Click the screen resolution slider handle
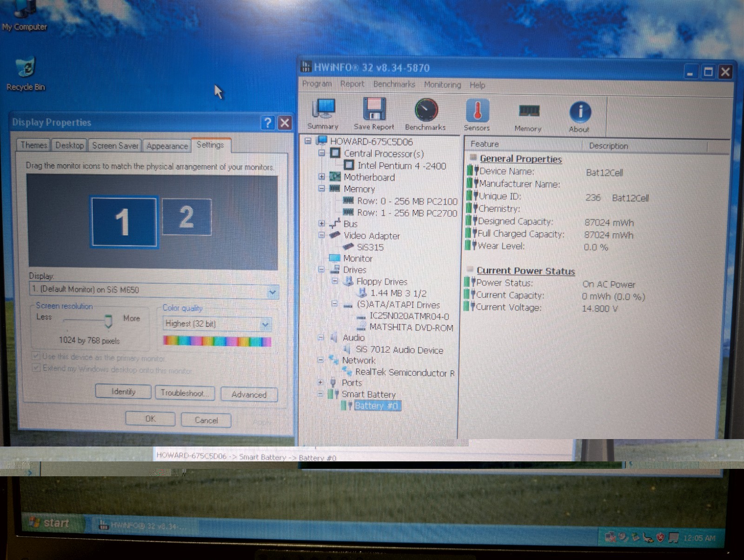The width and height of the screenshot is (744, 560). 108,320
